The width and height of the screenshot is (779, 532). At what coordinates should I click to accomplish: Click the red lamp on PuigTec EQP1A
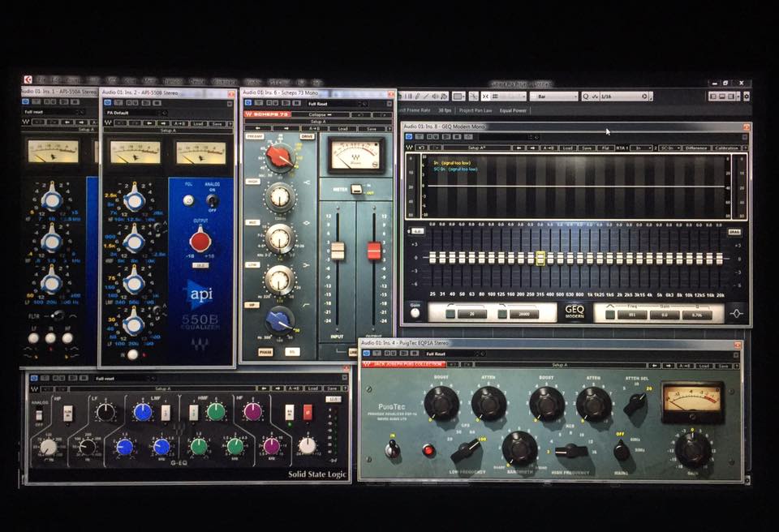click(428, 451)
